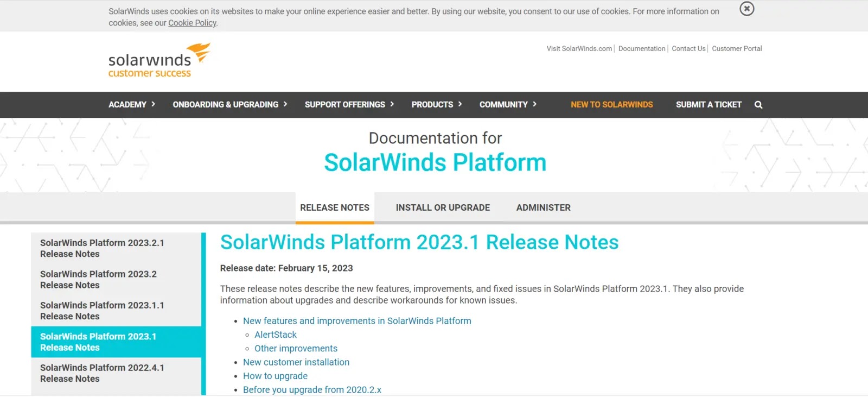The width and height of the screenshot is (868, 397).
Task: Click the Release date February 15, 2023 text
Action: [286, 268]
